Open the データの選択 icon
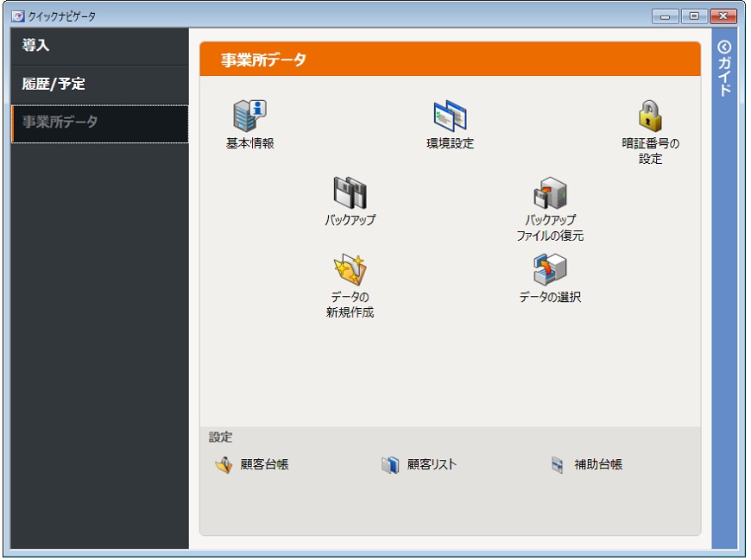Image resolution: width=751 pixels, height=560 pixels. [x=550, y=270]
